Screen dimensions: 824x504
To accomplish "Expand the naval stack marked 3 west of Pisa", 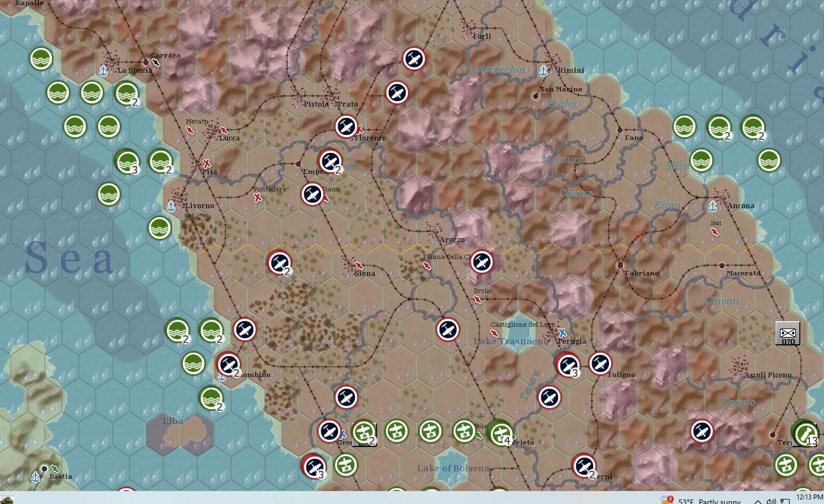I will point(128,162).
